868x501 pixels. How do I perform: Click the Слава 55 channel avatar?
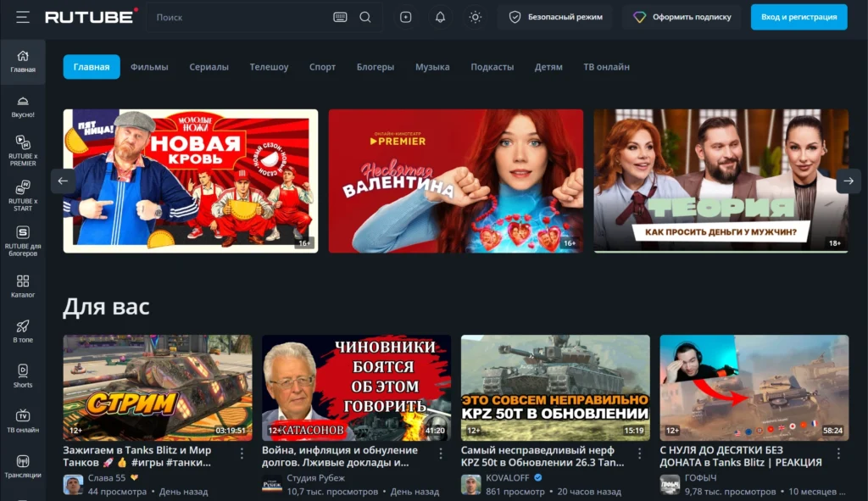coord(73,482)
